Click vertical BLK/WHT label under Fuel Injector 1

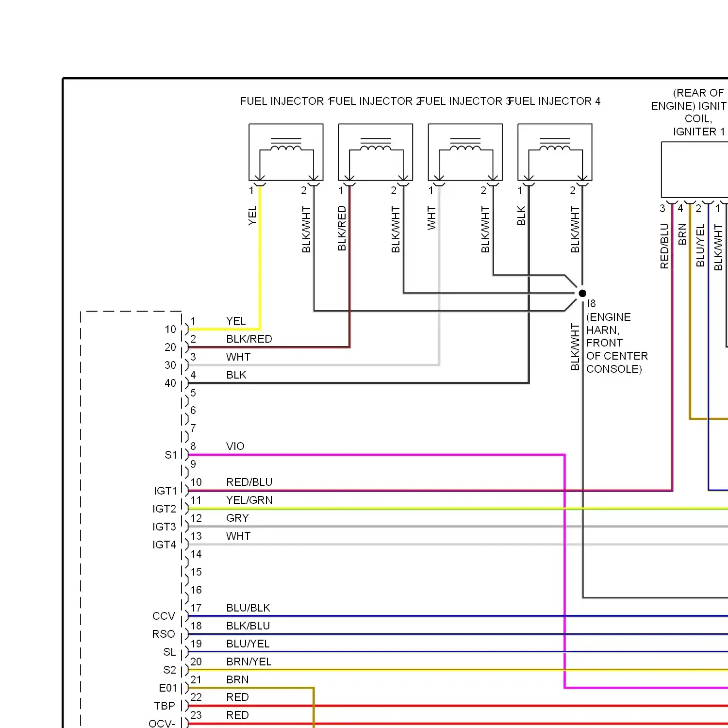(306, 230)
